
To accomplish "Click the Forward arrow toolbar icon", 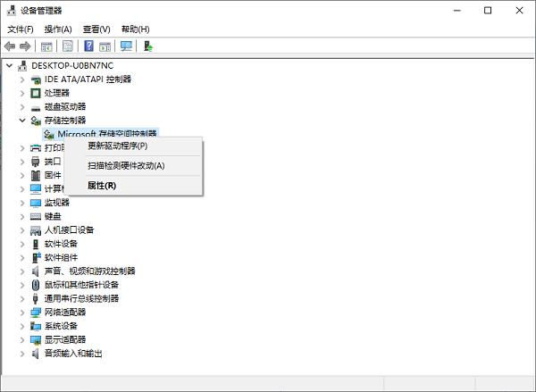I will click(x=25, y=46).
